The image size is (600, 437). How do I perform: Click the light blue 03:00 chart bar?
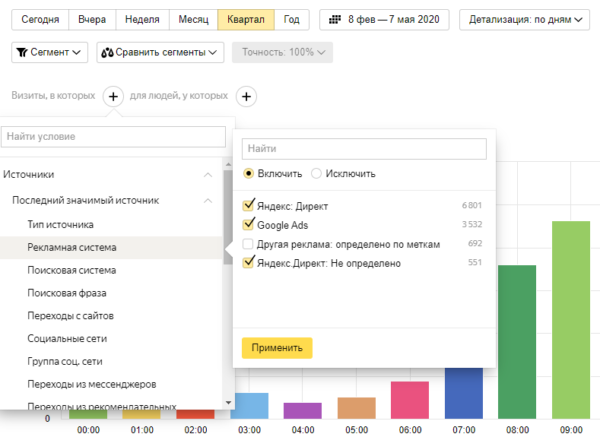click(251, 406)
